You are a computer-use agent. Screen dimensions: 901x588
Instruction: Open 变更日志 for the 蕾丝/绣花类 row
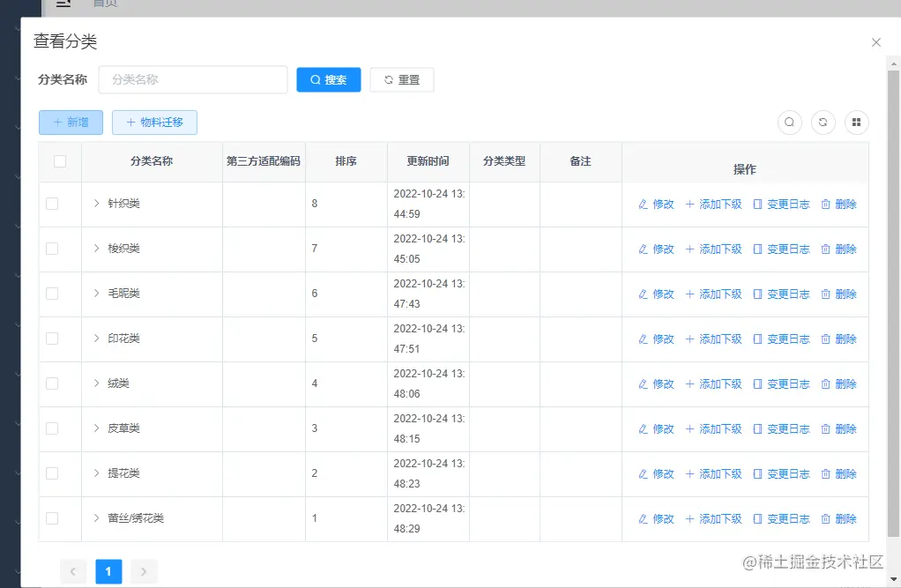[781, 518]
